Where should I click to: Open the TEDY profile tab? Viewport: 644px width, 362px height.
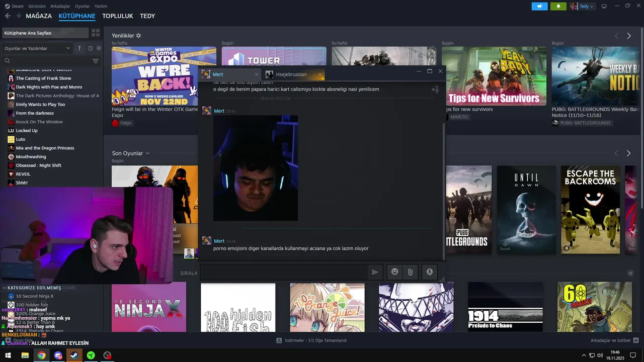(x=147, y=16)
